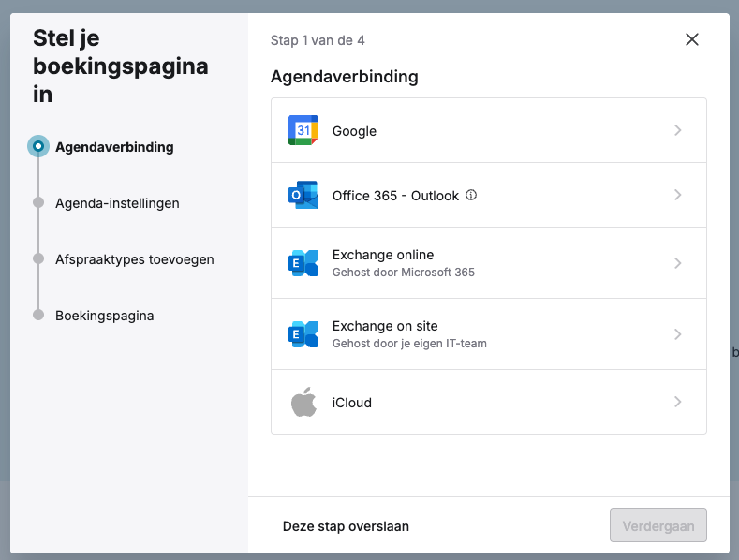Image resolution: width=739 pixels, height=560 pixels.
Task: Click the Outlook logo icon
Action: click(303, 195)
